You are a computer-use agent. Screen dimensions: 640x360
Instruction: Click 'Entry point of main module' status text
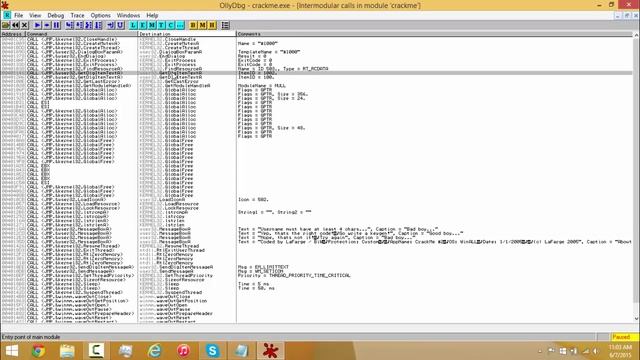click(31, 337)
